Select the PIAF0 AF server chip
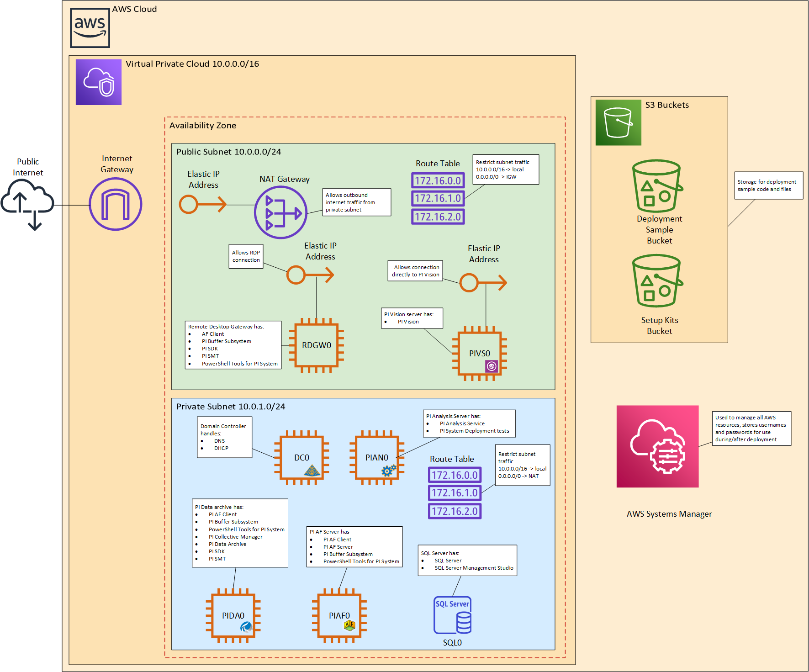The image size is (809, 672). 339,615
